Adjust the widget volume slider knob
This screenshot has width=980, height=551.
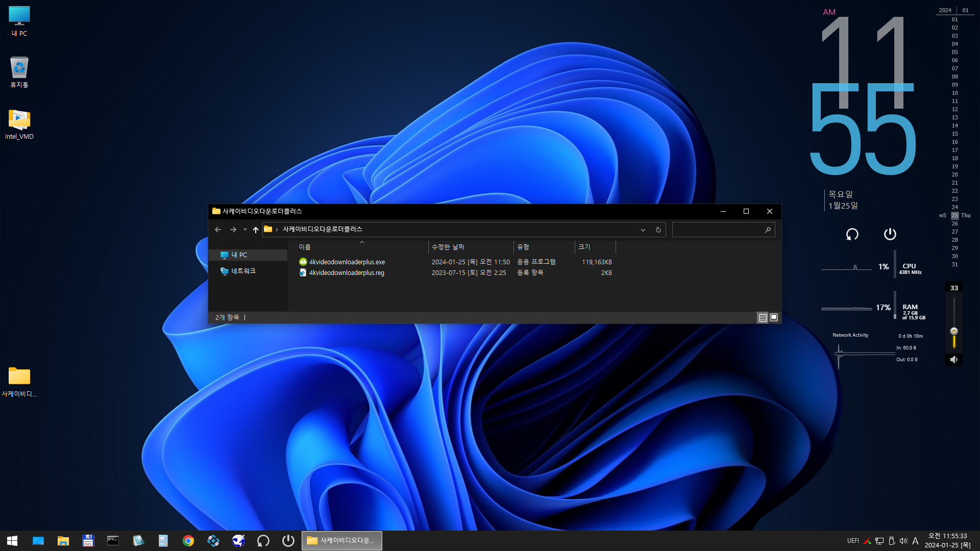coord(954,331)
